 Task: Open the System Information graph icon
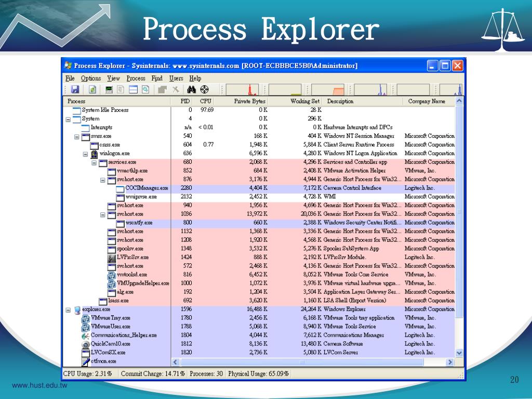[x=109, y=89]
